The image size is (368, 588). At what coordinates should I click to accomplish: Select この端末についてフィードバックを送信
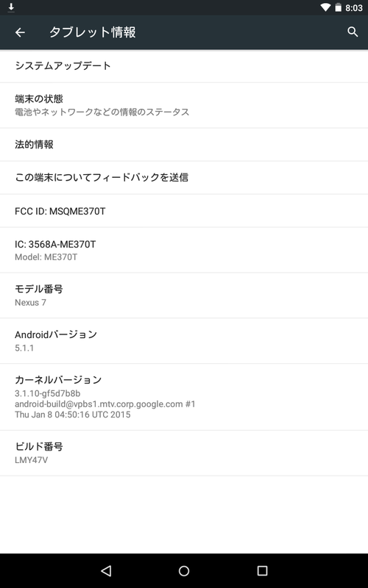(x=184, y=178)
